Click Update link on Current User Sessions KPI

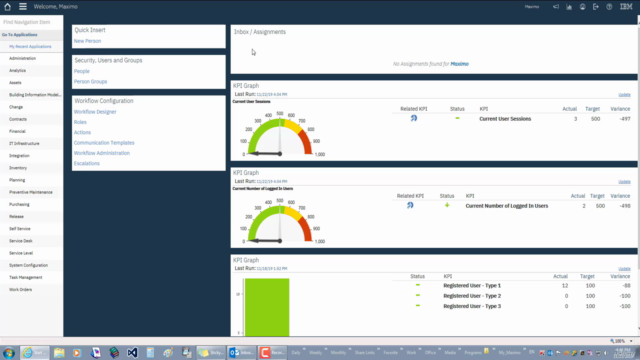[624, 95]
